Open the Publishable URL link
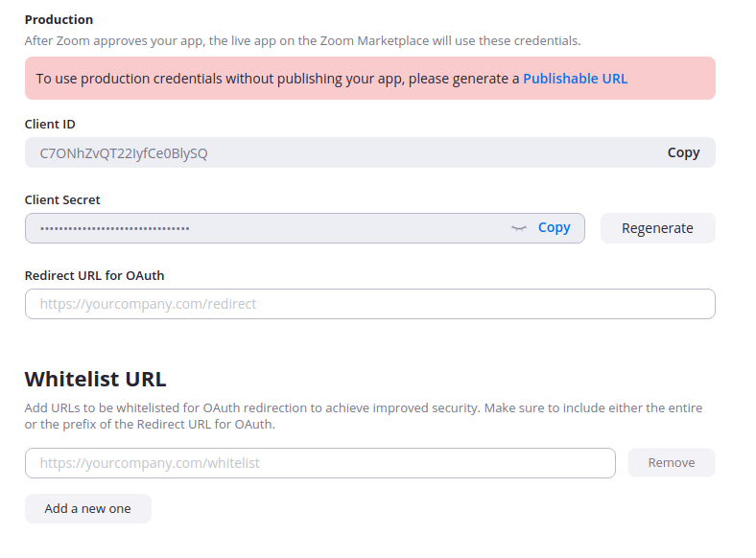This screenshot has height=558, width=756. [x=575, y=79]
